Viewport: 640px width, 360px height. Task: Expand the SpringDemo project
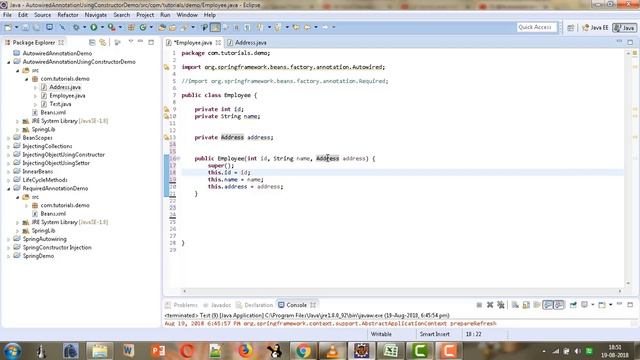tap(9, 256)
